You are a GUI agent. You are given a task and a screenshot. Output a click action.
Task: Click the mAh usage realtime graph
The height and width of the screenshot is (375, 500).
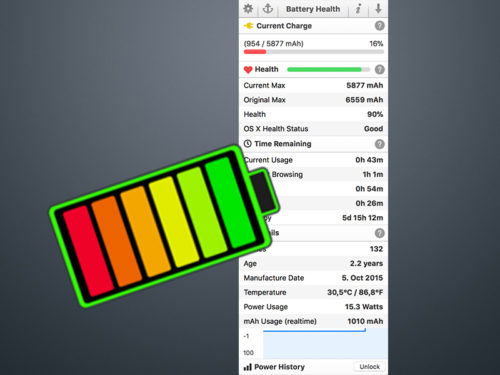pyautogui.click(x=325, y=344)
